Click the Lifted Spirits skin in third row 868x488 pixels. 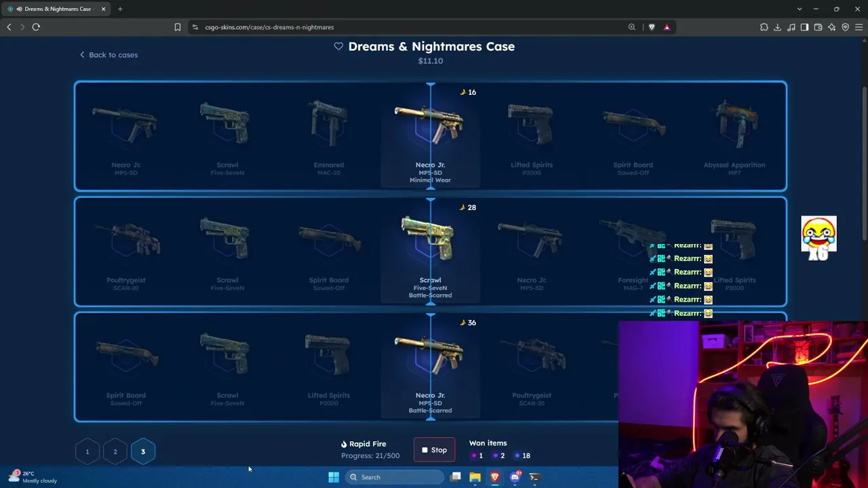pos(329,366)
